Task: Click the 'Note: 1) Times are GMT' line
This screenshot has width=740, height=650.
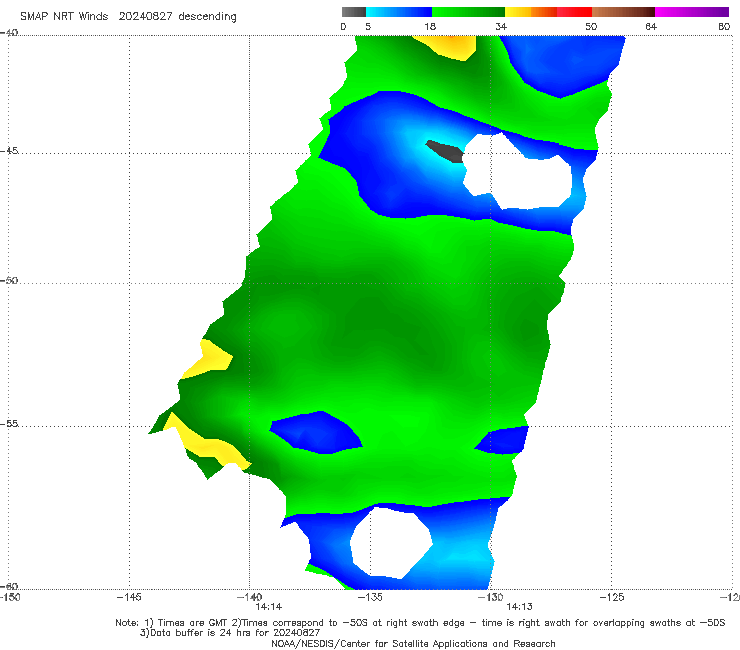Action: tap(420, 623)
